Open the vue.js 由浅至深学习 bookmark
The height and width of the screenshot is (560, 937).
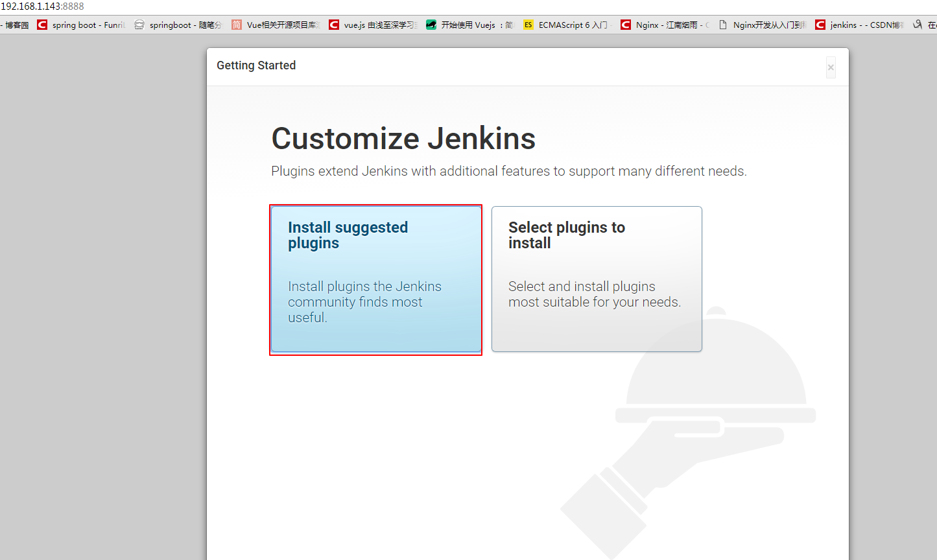pyautogui.click(x=373, y=25)
